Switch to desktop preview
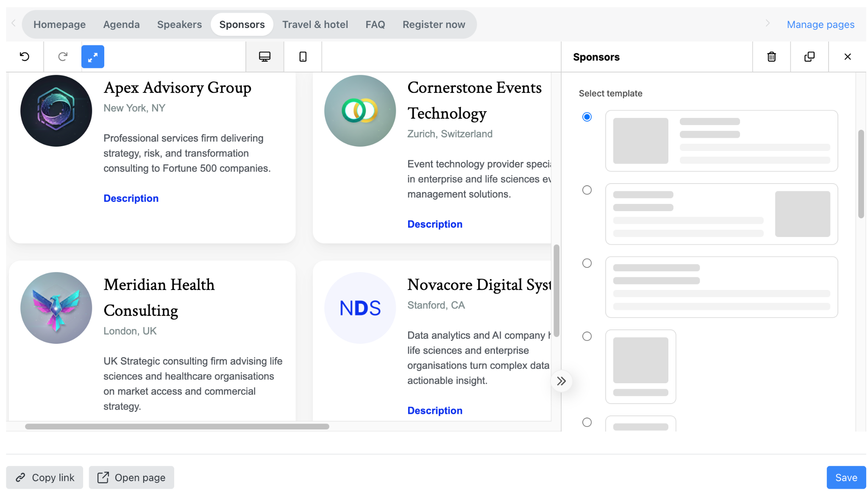Image resolution: width=868 pixels, height=496 pixels. [x=265, y=56]
